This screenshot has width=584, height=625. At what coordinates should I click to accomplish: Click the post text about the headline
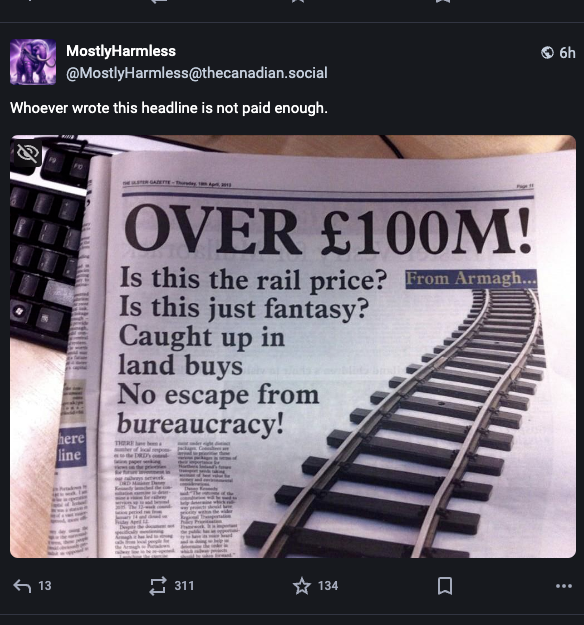169,108
